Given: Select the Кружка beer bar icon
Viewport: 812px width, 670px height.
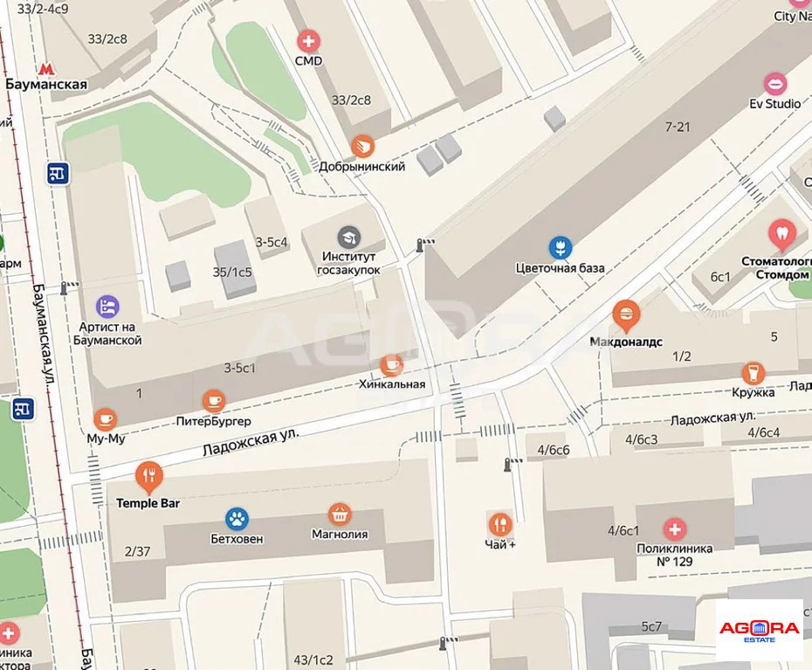Looking at the screenshot, I should click(753, 374).
